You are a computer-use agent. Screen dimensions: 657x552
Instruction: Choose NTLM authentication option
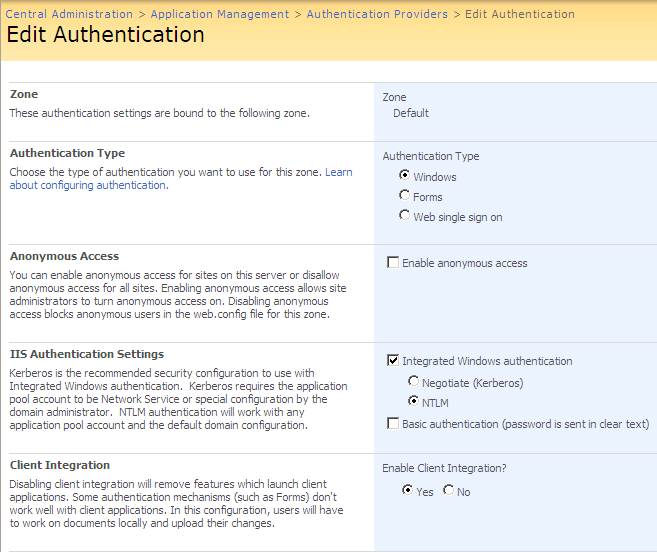(414, 401)
